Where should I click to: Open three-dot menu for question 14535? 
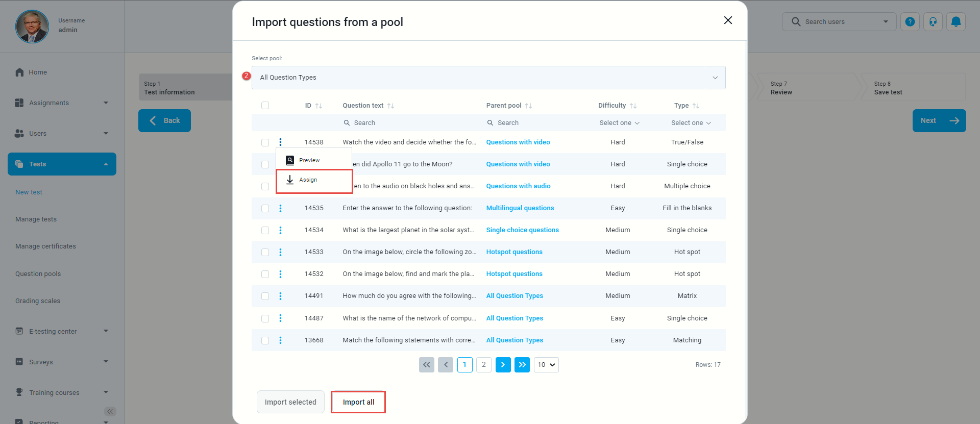280,208
